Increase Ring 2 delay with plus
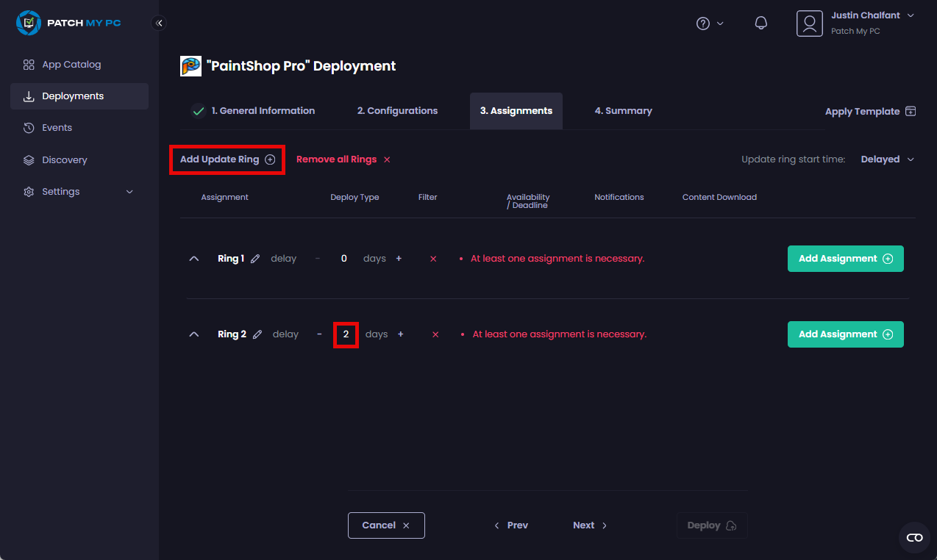Screen dimensions: 937x560 point(401,334)
